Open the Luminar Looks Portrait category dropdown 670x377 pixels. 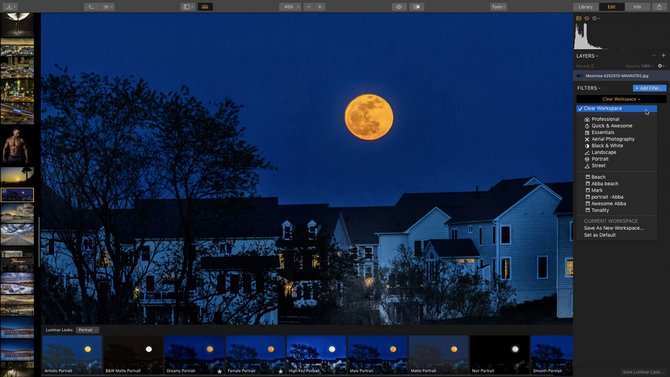pos(88,330)
